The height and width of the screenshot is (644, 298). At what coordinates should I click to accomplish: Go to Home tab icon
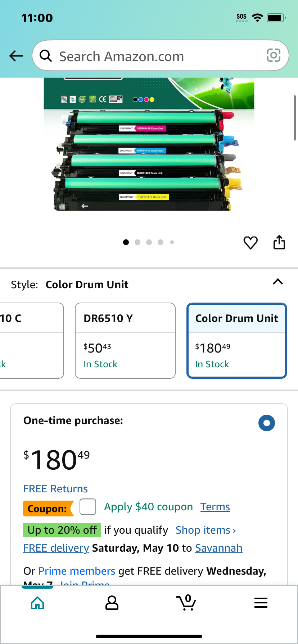pos(37,603)
